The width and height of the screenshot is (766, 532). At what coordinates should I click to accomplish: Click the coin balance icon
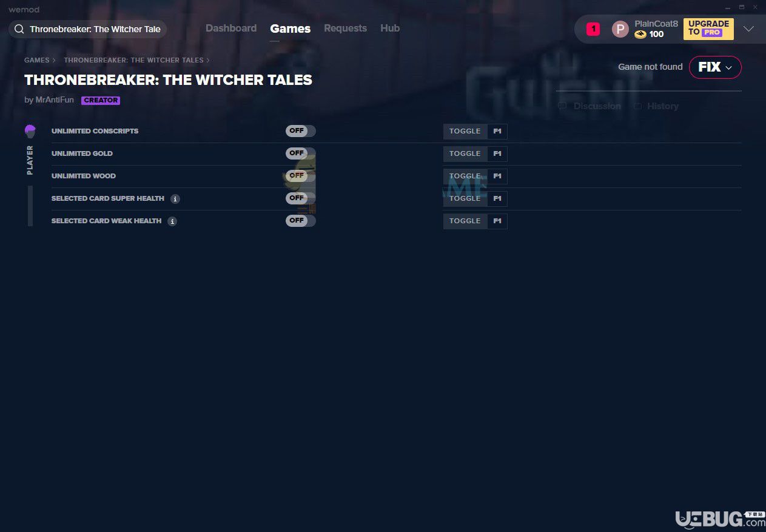640,35
